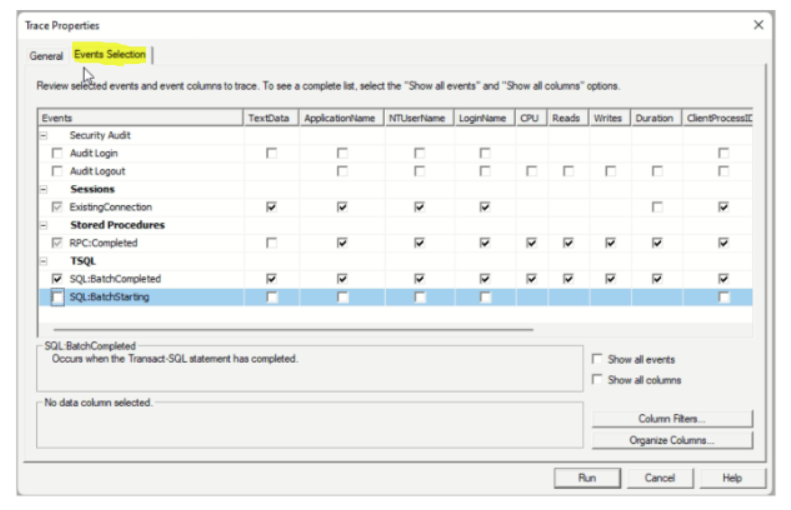Select the SQL:BatchStarting row label

(x=109, y=297)
